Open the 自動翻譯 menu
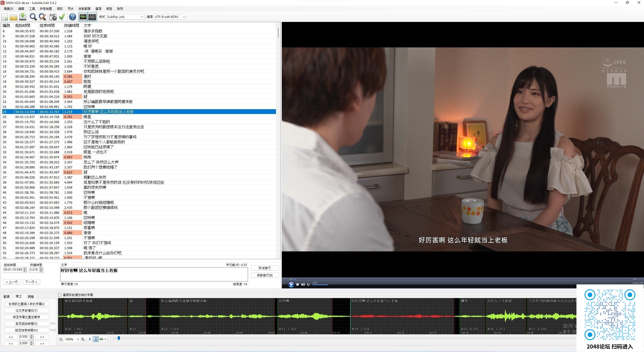Viewport: 644px width, 352px height. 84,9
